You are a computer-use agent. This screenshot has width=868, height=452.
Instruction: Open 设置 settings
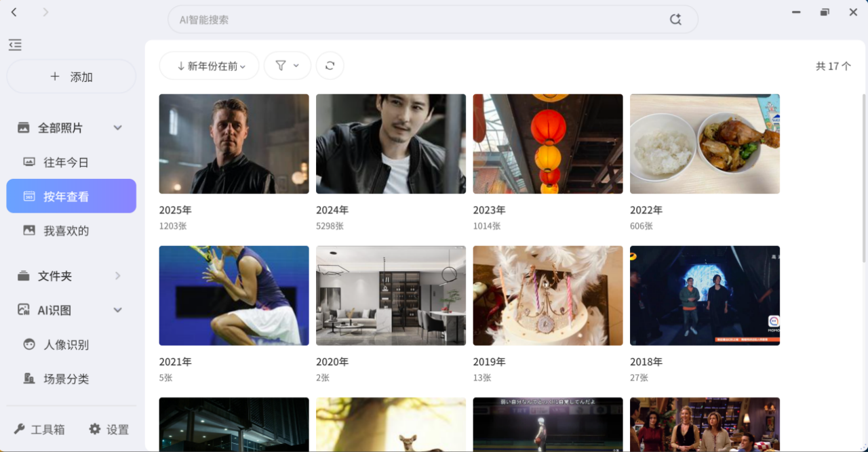point(108,429)
